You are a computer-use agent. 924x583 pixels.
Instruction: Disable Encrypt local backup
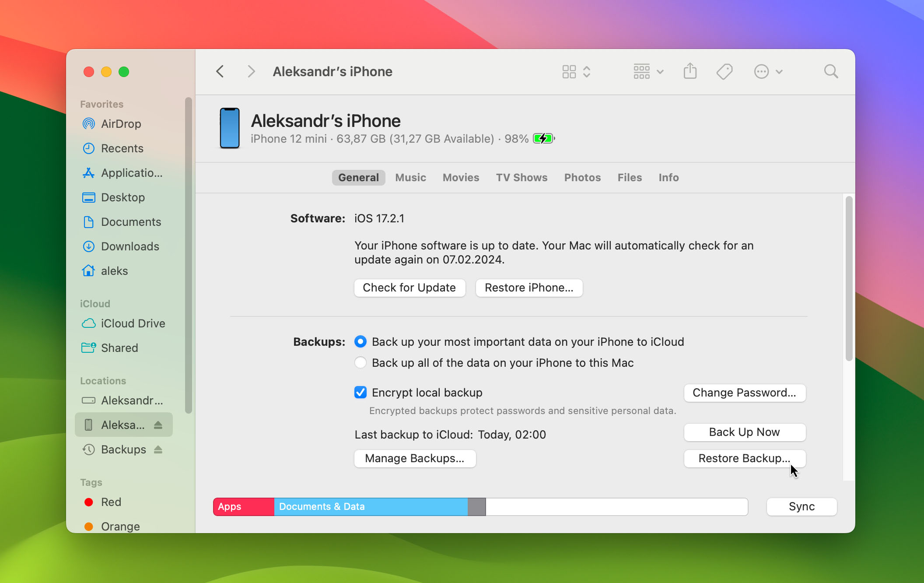[x=360, y=393]
